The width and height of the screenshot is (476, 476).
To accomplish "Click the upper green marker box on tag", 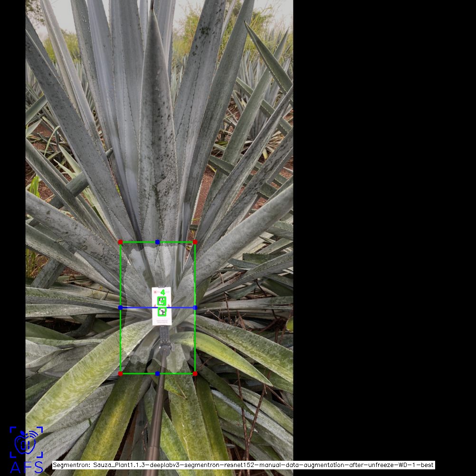I will (162, 301).
